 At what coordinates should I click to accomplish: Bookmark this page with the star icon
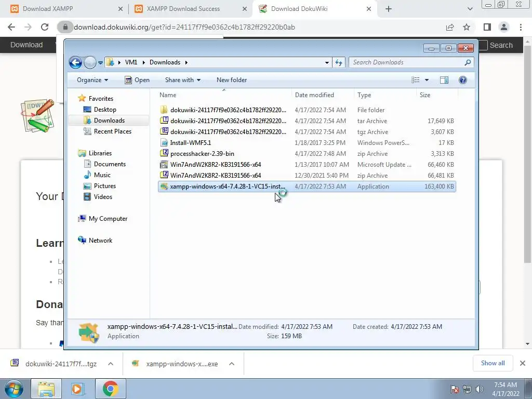[467, 27]
